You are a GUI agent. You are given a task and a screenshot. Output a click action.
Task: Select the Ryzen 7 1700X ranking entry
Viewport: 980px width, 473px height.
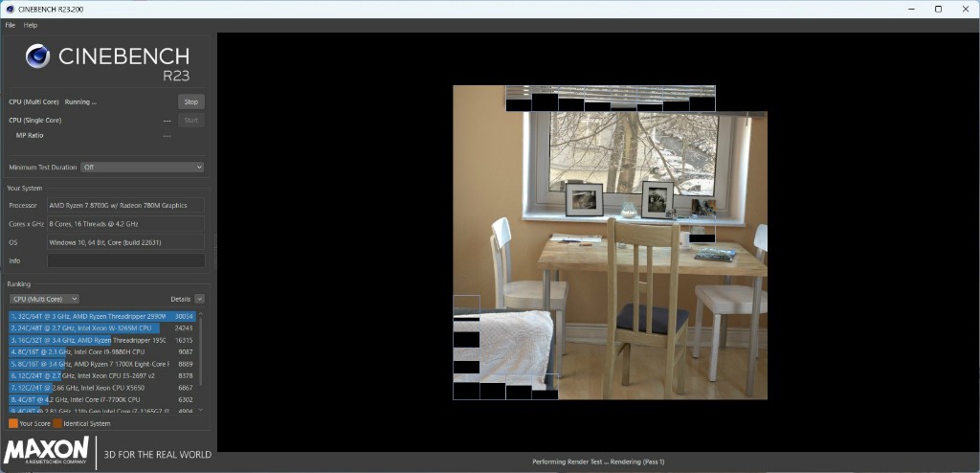tap(102, 364)
